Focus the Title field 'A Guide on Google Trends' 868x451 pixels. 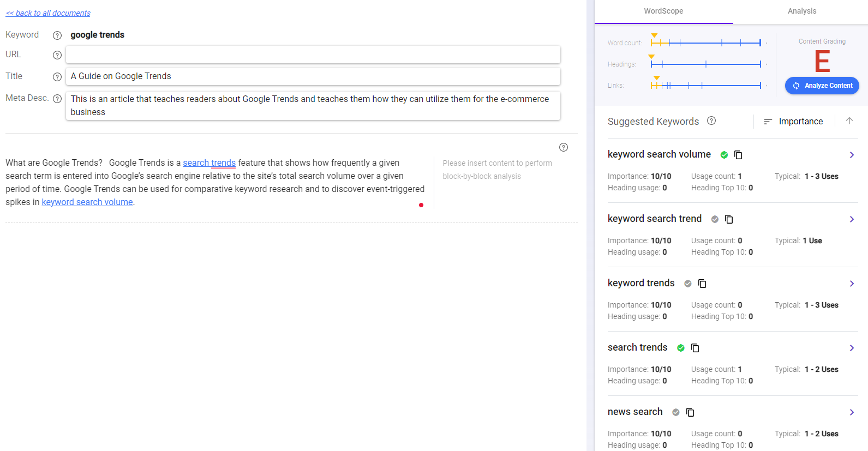(x=313, y=76)
